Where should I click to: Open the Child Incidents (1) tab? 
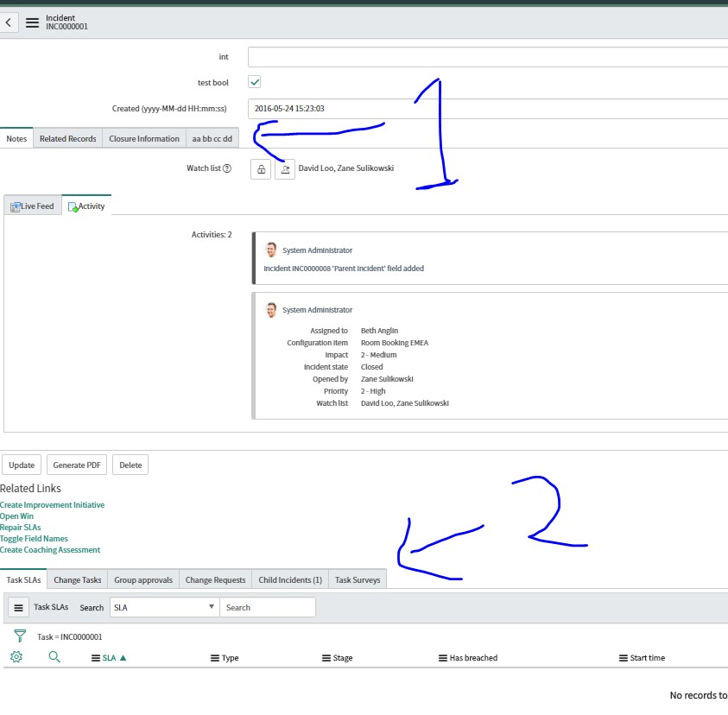tap(289, 579)
